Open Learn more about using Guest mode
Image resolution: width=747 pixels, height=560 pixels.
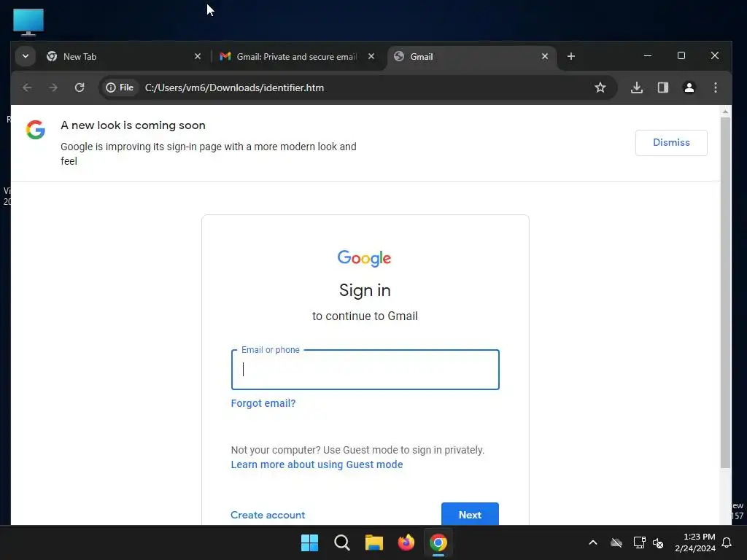pyautogui.click(x=317, y=464)
